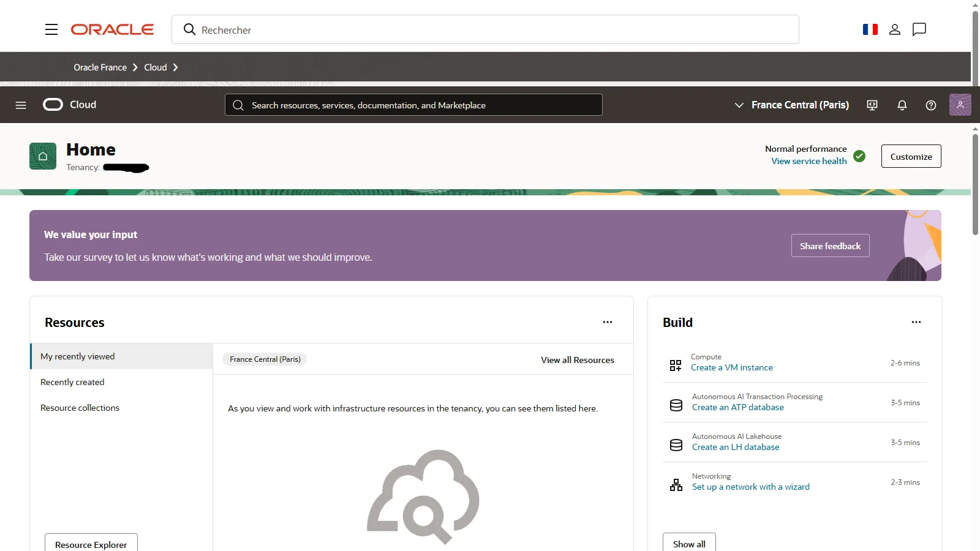Viewport: 980px width, 551px height.
Task: Focus the Rechercher search field
Action: pyautogui.click(x=485, y=29)
